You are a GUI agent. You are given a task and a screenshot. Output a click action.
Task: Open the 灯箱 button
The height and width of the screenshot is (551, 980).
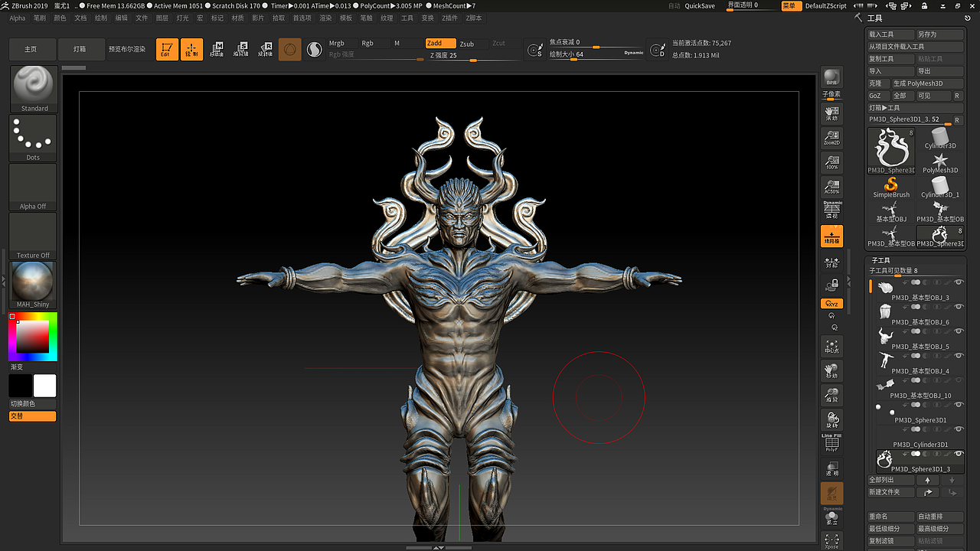80,49
